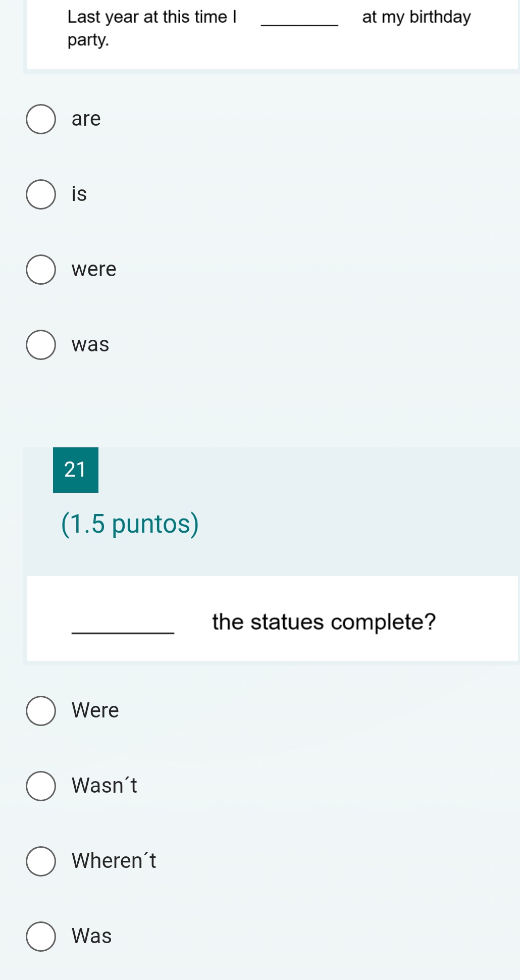Choose lowercase 'was' radio circle for birthday question
The image size is (520, 980).
point(41,345)
